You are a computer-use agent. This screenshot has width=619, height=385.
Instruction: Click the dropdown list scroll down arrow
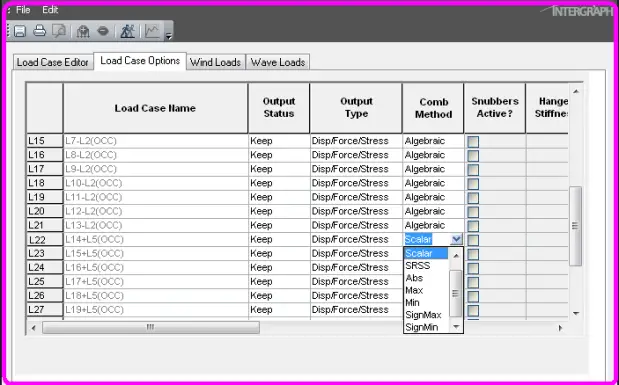[x=456, y=326]
